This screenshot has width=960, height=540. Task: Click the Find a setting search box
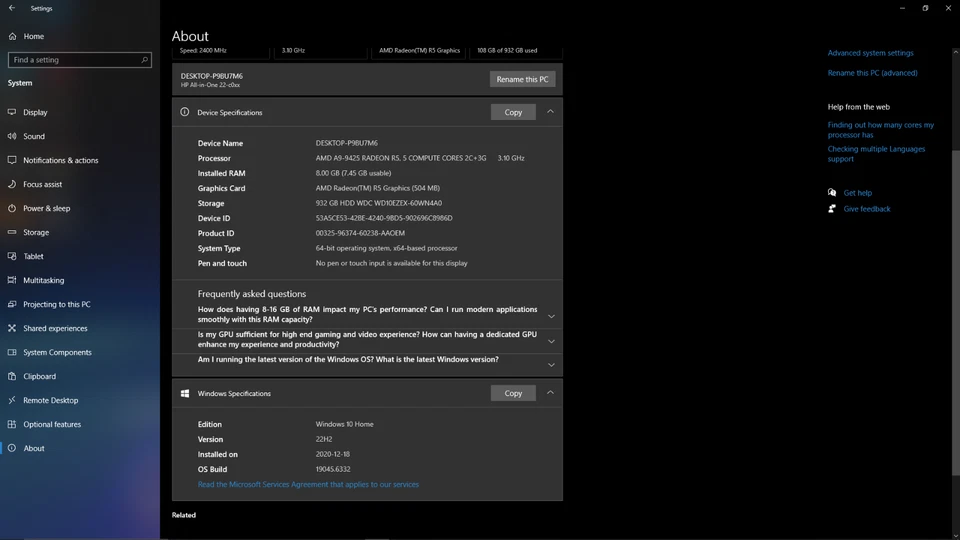coord(80,60)
